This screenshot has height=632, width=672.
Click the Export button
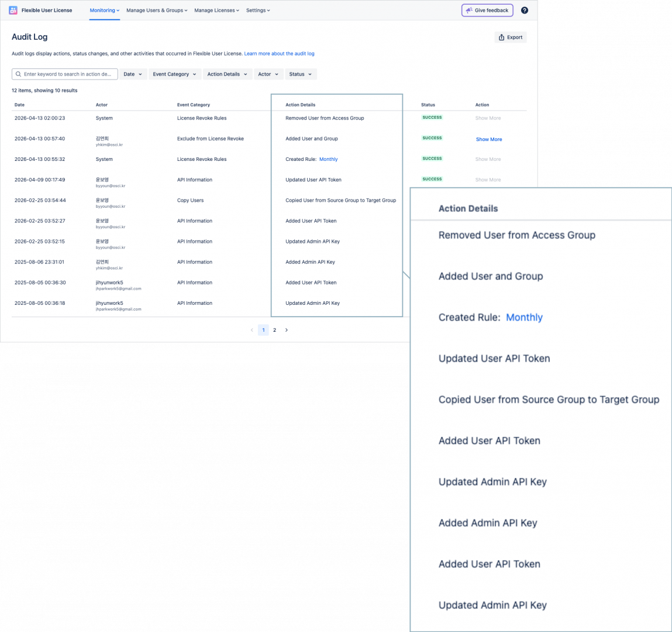pyautogui.click(x=511, y=37)
